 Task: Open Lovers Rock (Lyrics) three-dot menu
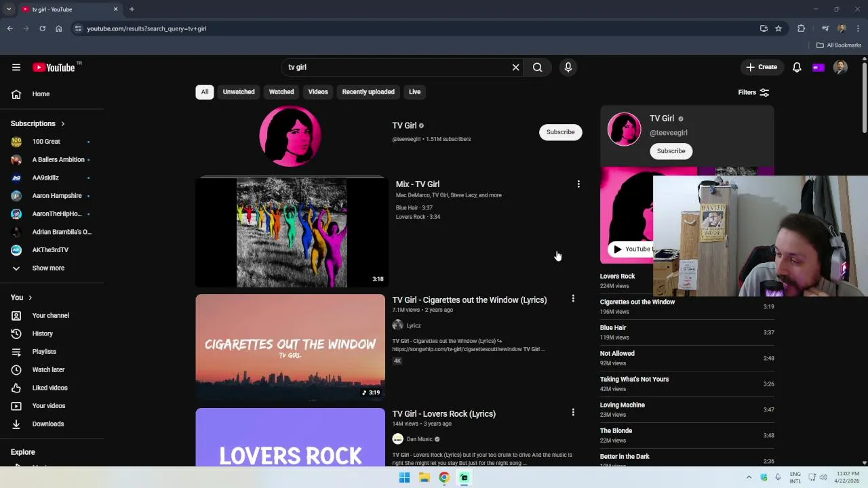[573, 413]
